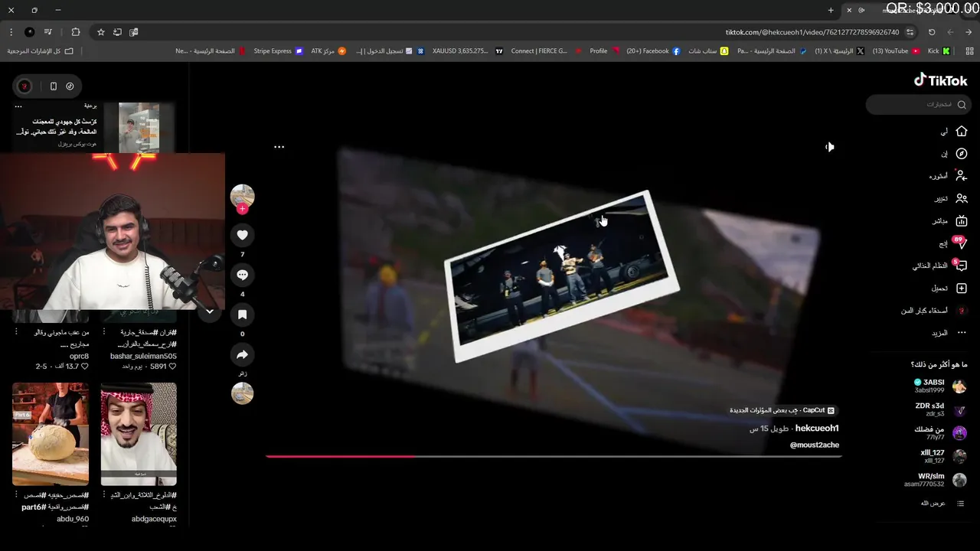The height and width of the screenshot is (551, 980).
Task: Open the Explore compass icon
Action: pyautogui.click(x=962, y=154)
